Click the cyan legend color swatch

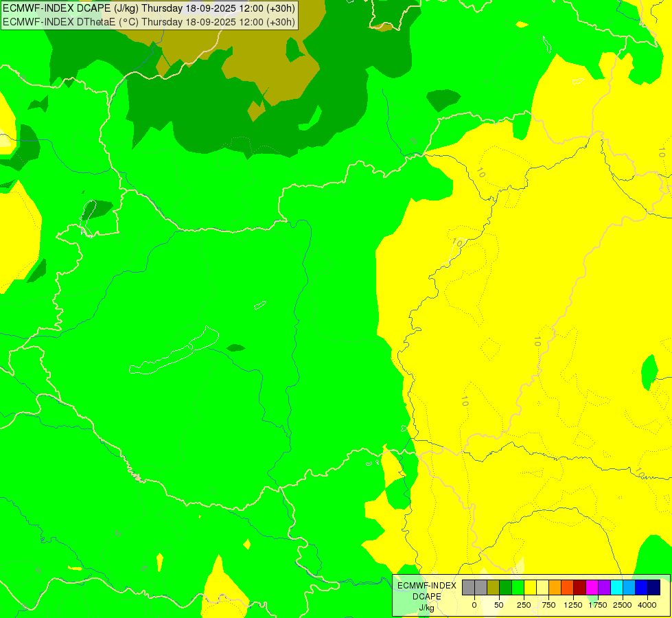[616, 587]
